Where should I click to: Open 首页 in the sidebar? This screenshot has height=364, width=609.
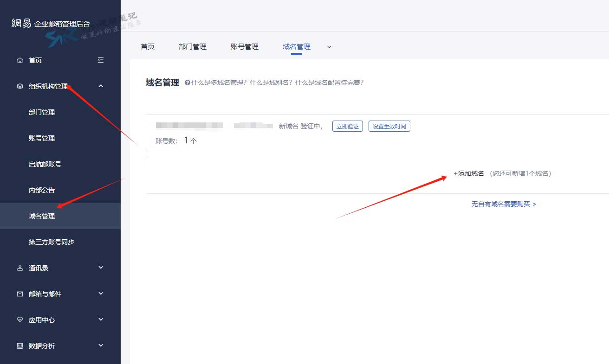click(35, 60)
